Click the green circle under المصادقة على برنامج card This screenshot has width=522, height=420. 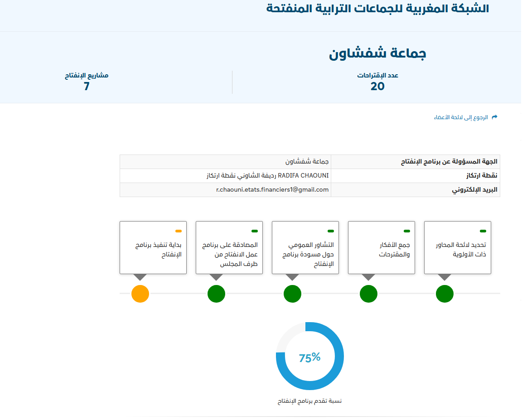coord(216,294)
